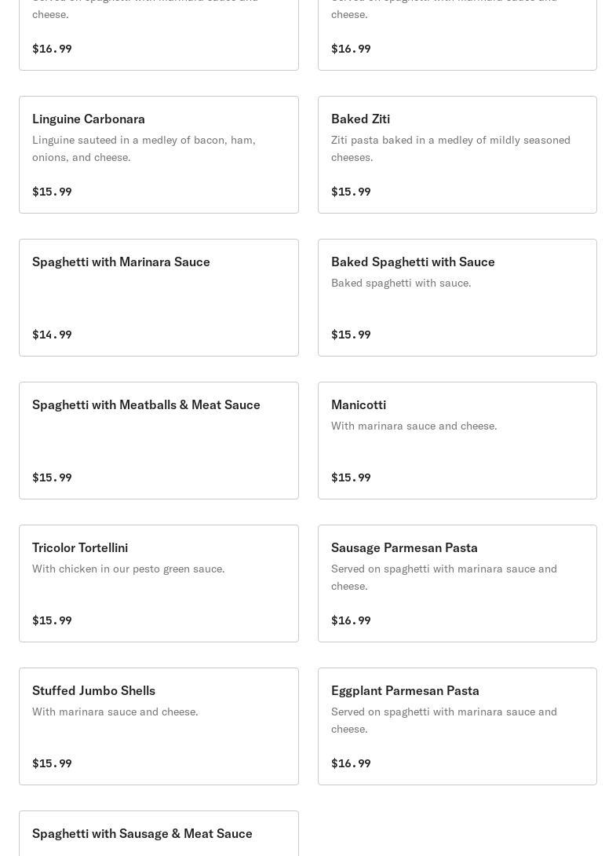This screenshot has width=616, height=856.
Task: Pick Spaghetti with Meatballs & Meat Sauce
Action: 146,405
